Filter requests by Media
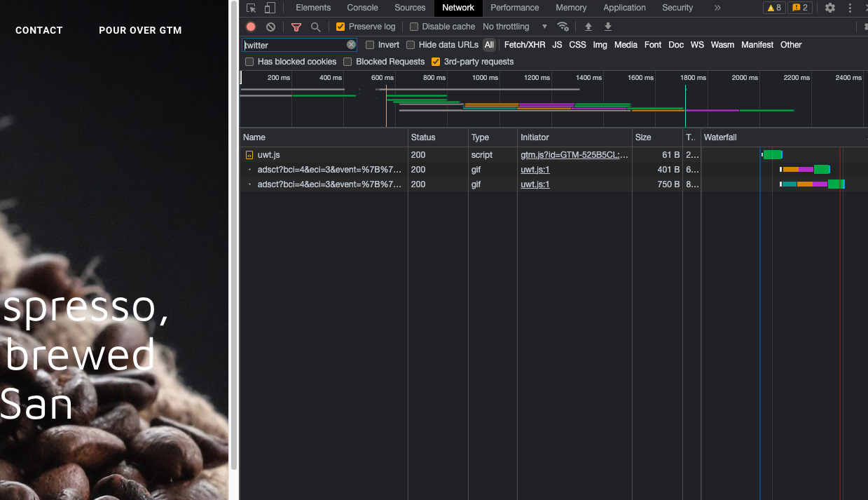The width and height of the screenshot is (868, 500). 626,45
